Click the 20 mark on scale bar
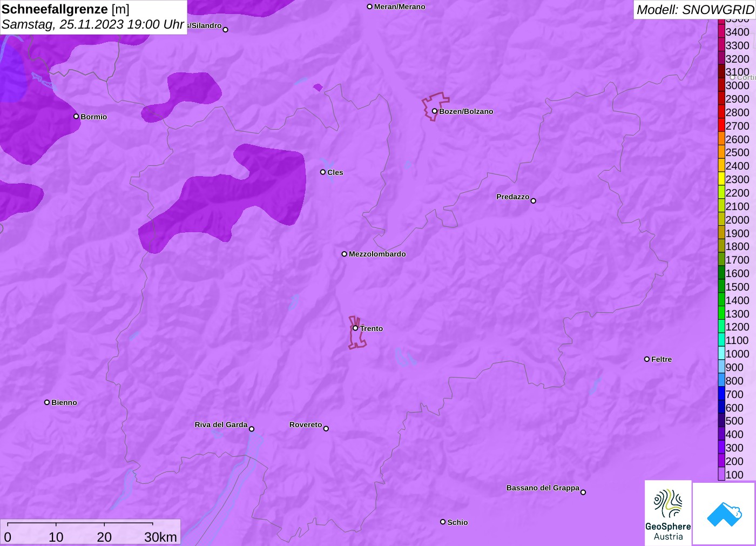Image resolution: width=756 pixels, height=546 pixels. [x=104, y=537]
